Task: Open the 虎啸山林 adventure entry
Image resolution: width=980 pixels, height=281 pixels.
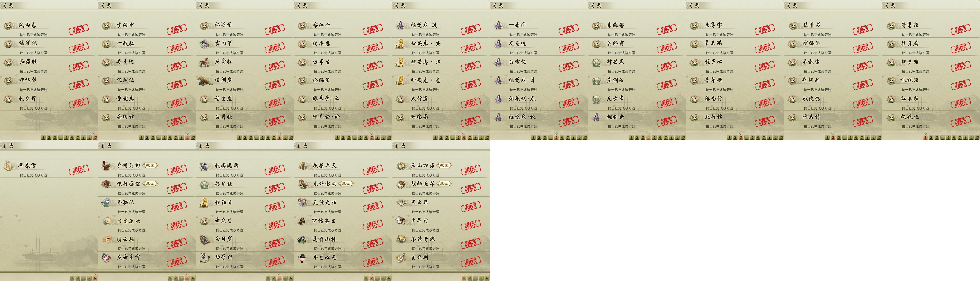Action: coord(343,242)
